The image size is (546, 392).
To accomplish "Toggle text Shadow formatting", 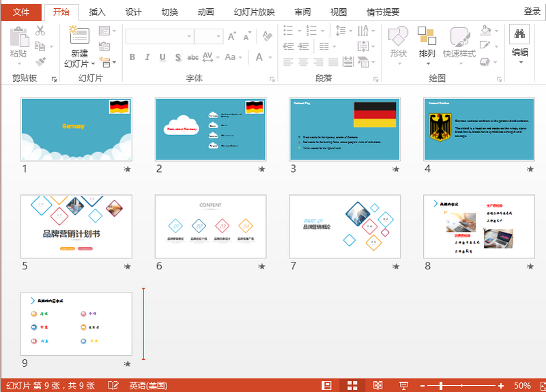I will [178, 57].
